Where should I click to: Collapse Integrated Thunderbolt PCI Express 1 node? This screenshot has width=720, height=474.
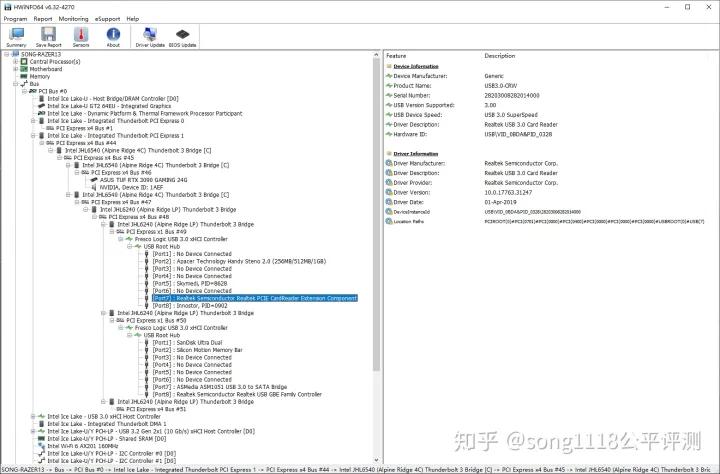point(33,135)
